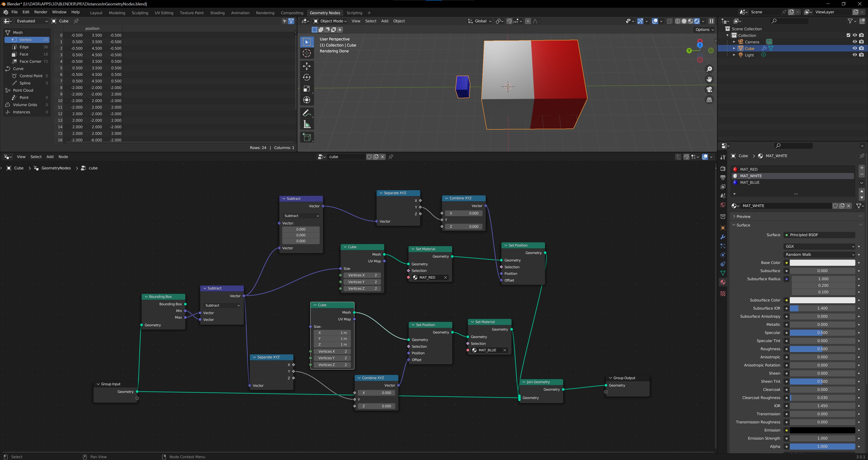Expand the Preview panel
The width and height of the screenshot is (868, 460).
pos(743,217)
